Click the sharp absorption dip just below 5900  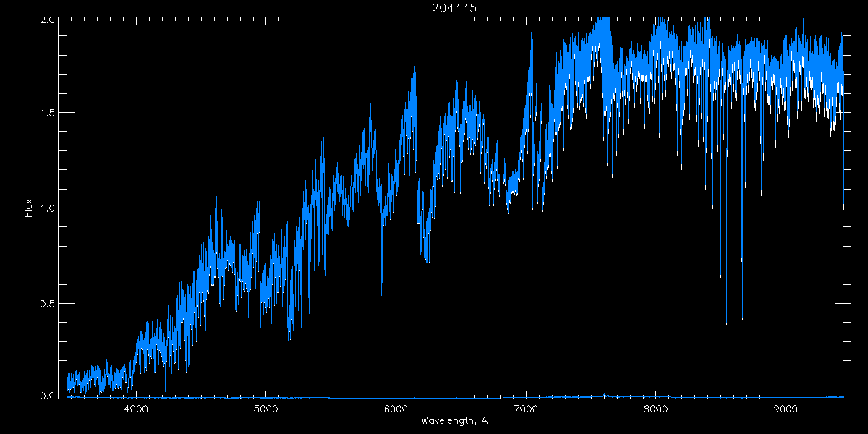tap(382, 295)
